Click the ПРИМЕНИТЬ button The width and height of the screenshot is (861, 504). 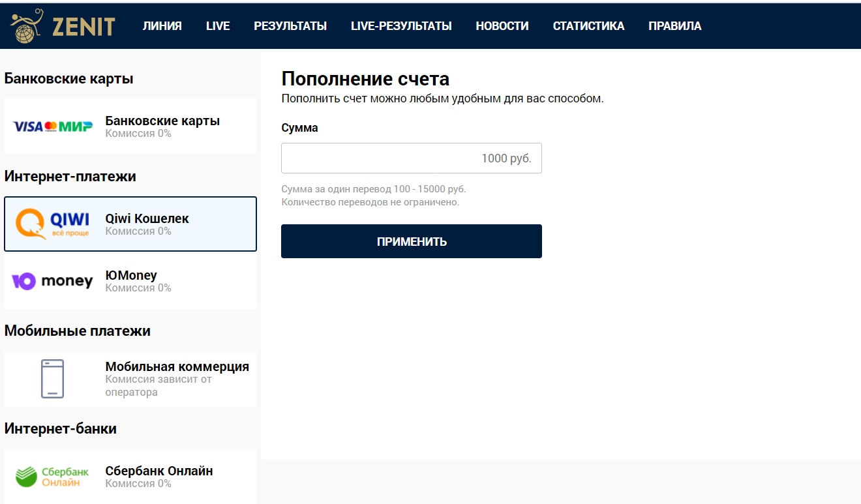pos(412,241)
